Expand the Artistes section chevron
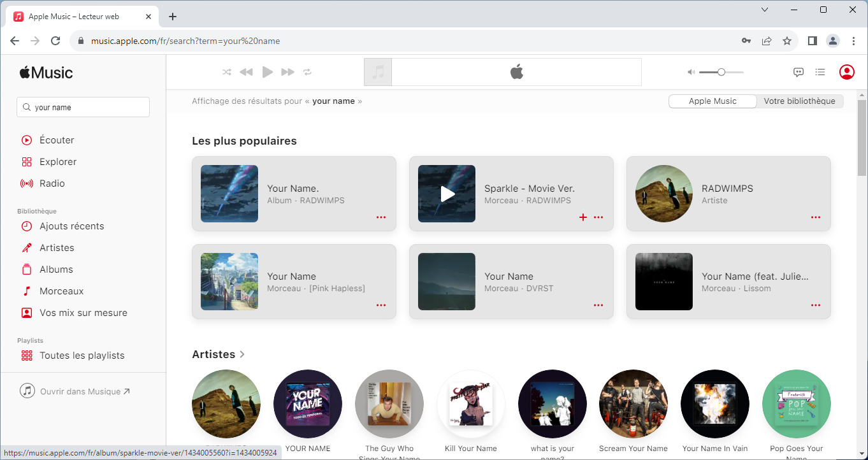 (242, 354)
